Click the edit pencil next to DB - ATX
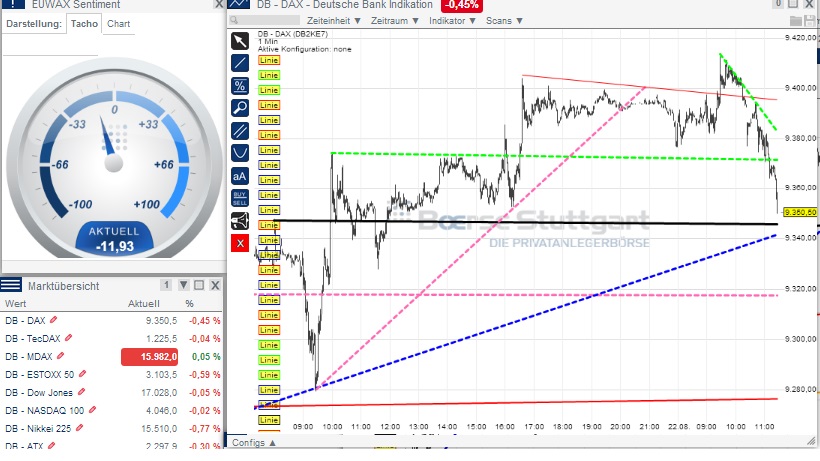 [52, 446]
